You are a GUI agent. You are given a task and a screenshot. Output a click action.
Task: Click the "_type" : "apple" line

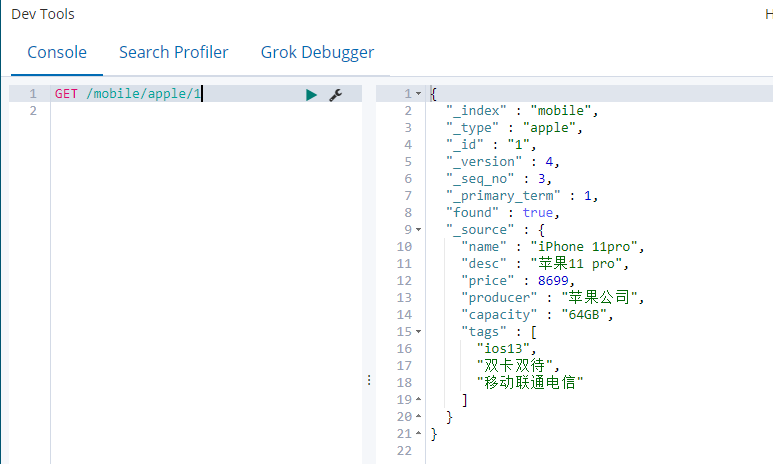click(x=514, y=128)
